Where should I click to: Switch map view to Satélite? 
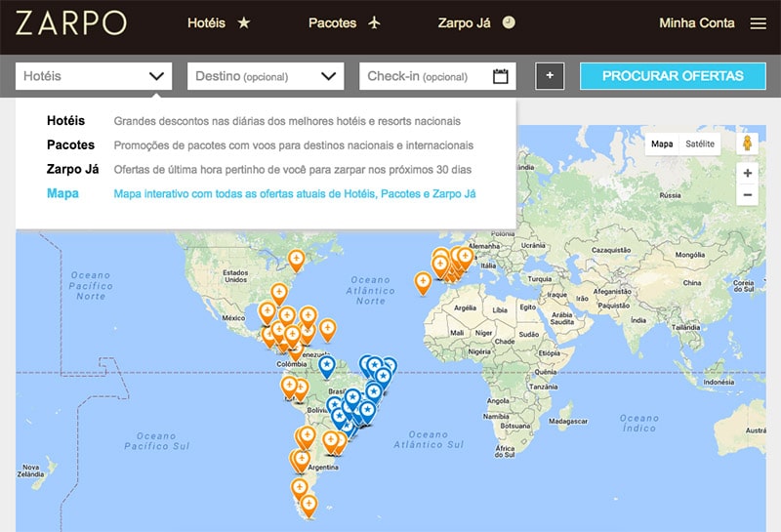pyautogui.click(x=700, y=143)
